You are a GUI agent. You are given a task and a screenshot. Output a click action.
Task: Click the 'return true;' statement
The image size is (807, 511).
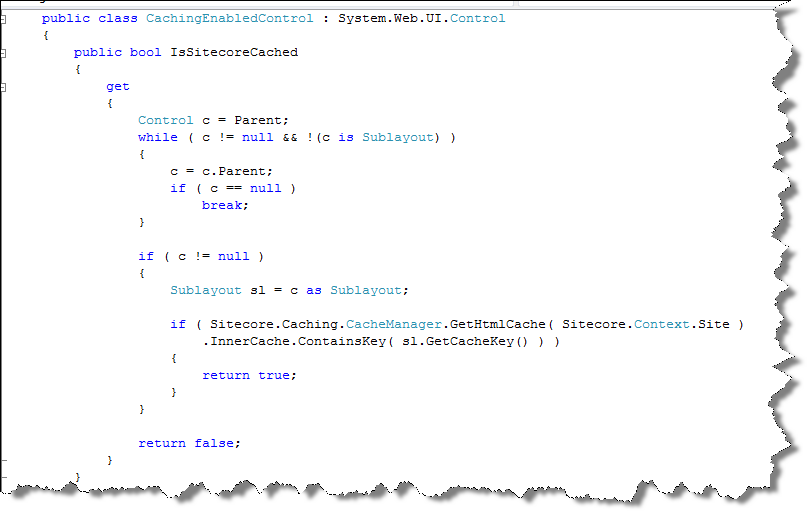click(x=250, y=375)
